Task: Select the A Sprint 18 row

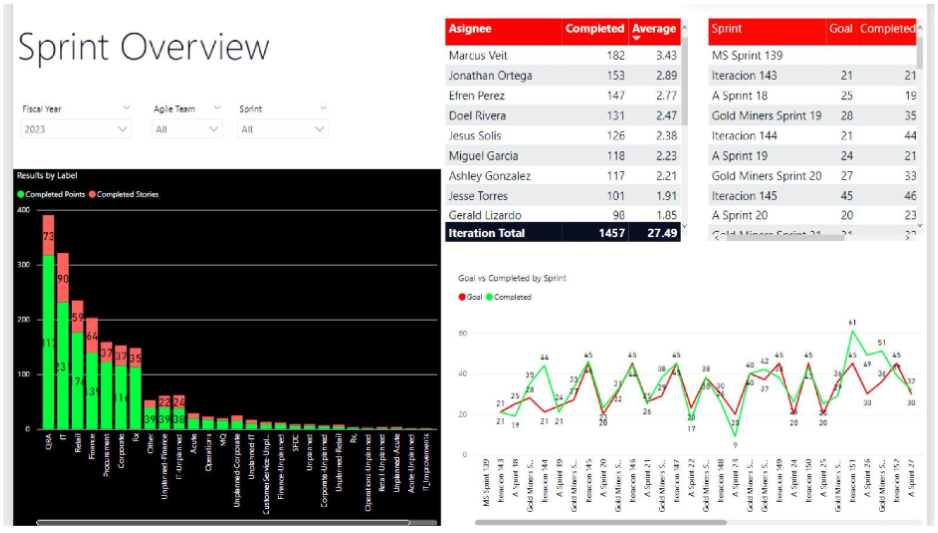Action: pyautogui.click(x=812, y=96)
